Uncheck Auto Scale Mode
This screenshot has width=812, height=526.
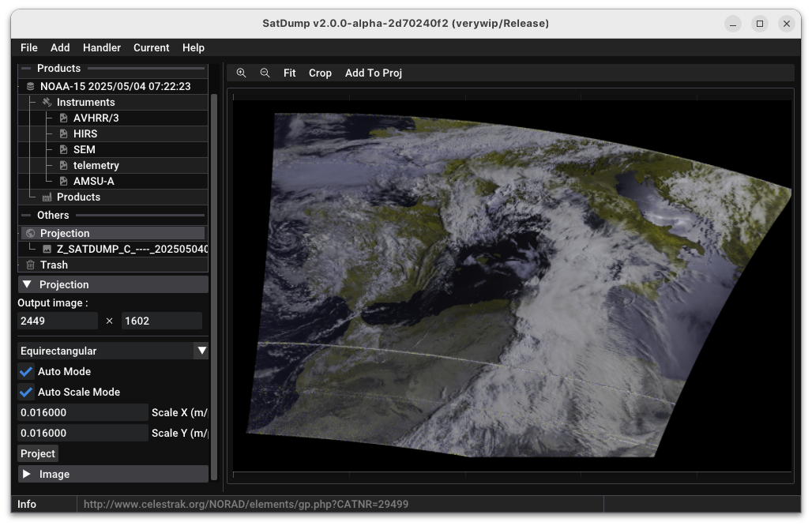pos(26,392)
